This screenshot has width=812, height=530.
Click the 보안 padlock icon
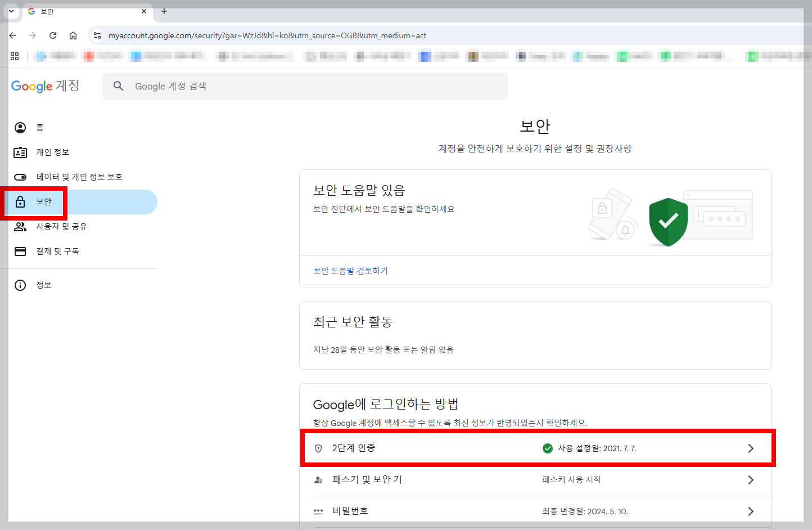[x=20, y=201]
